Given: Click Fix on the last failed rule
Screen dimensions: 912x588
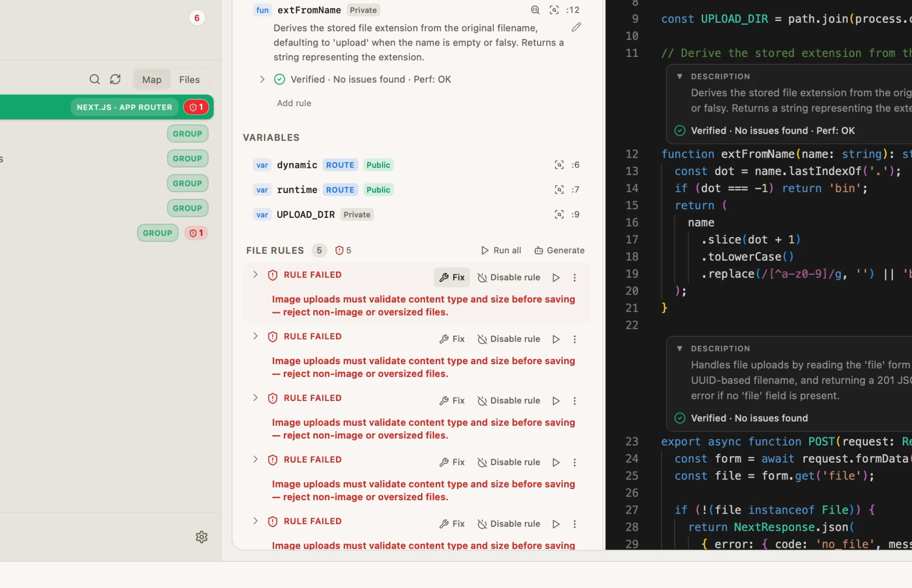Looking at the screenshot, I should coord(452,524).
